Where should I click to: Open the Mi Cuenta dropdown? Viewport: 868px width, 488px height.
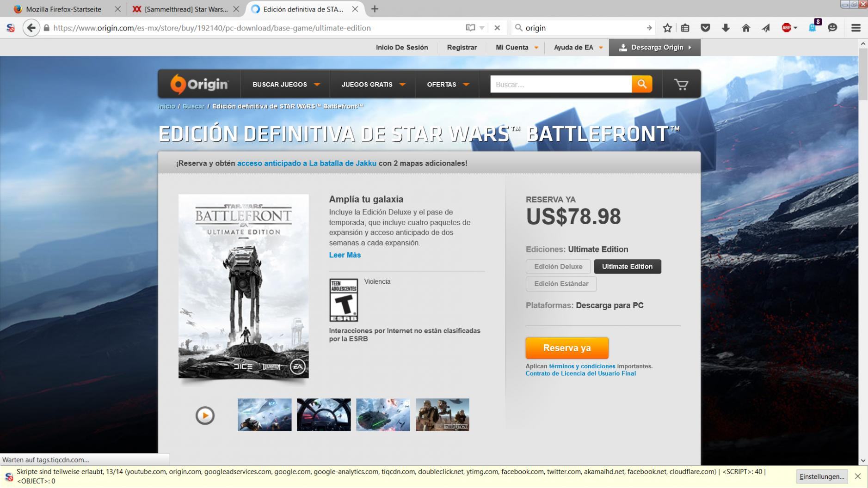point(517,47)
